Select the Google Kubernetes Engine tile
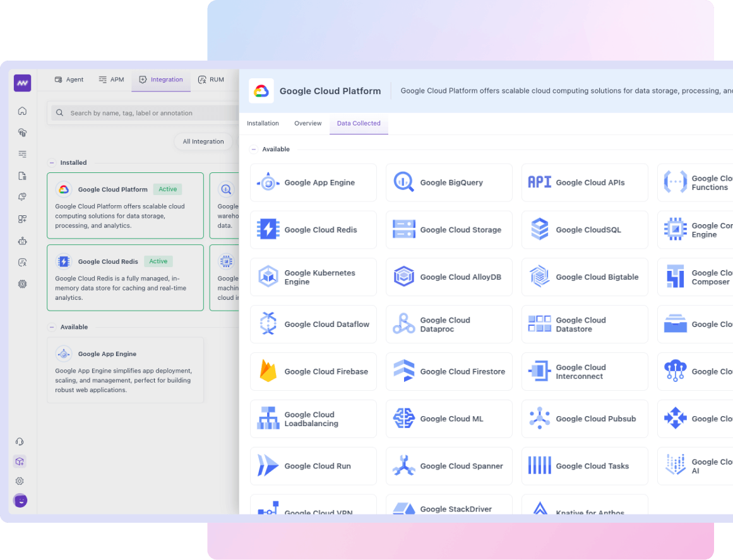 pos(313,277)
